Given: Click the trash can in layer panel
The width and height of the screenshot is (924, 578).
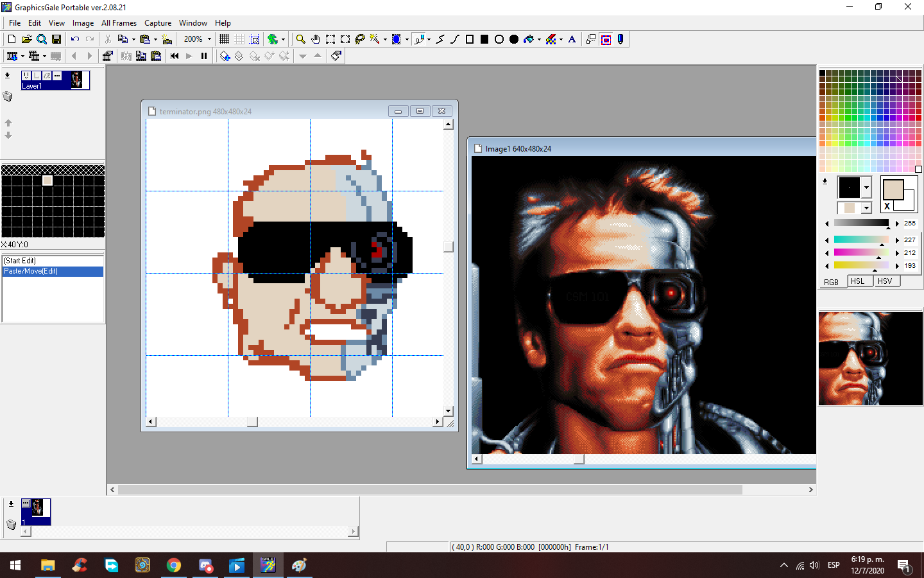Looking at the screenshot, I should tap(8, 96).
